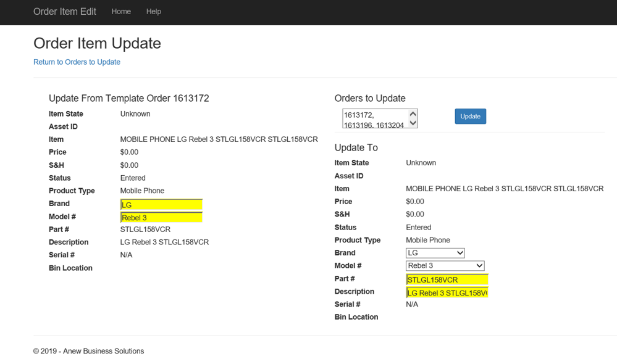Click the yellow Model # field containing Rebel 3
Viewport: 617px width, 364px height.
click(x=161, y=217)
